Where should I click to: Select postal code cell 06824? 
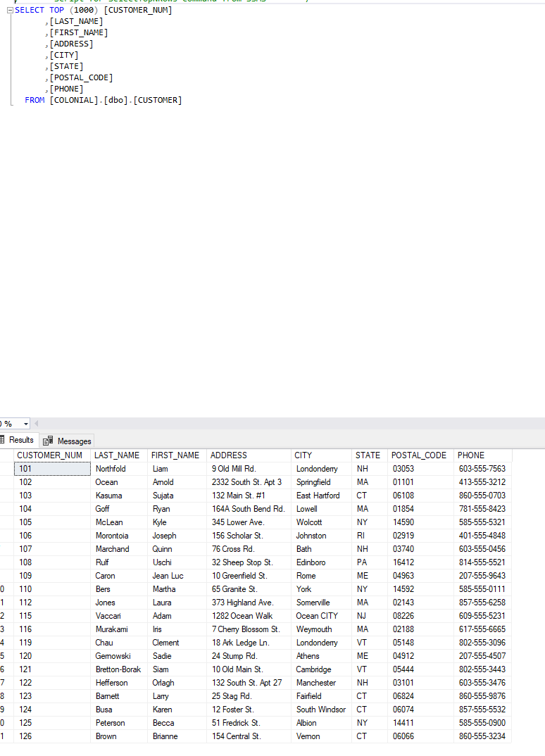point(421,696)
